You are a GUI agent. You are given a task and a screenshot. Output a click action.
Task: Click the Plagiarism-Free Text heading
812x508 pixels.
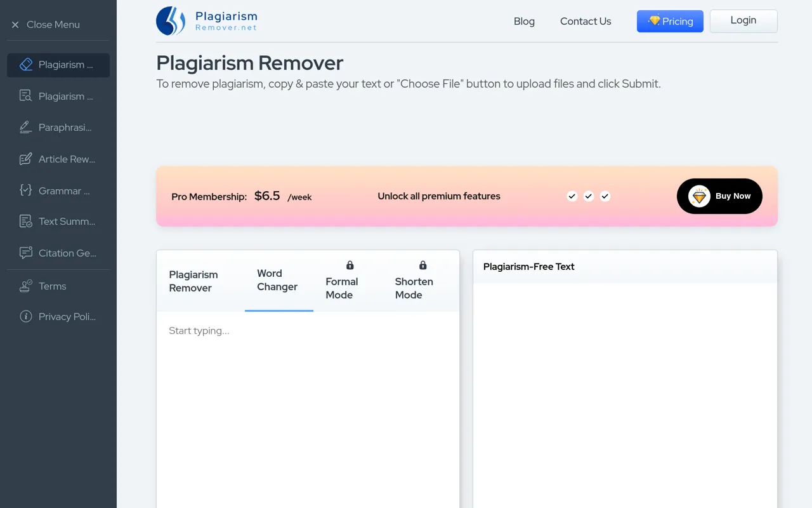coord(529,267)
